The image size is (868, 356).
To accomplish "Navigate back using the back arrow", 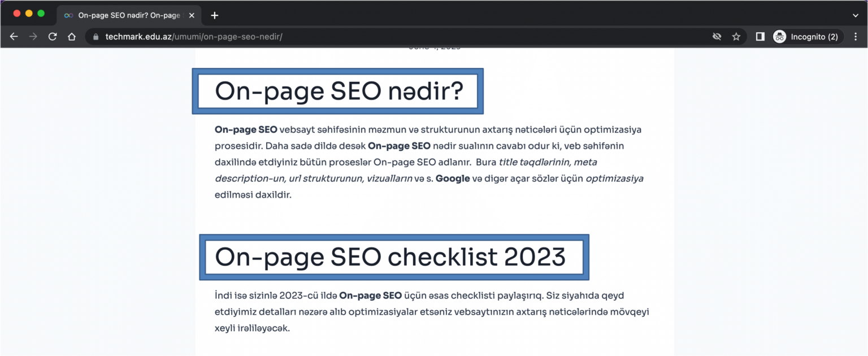I will point(14,36).
